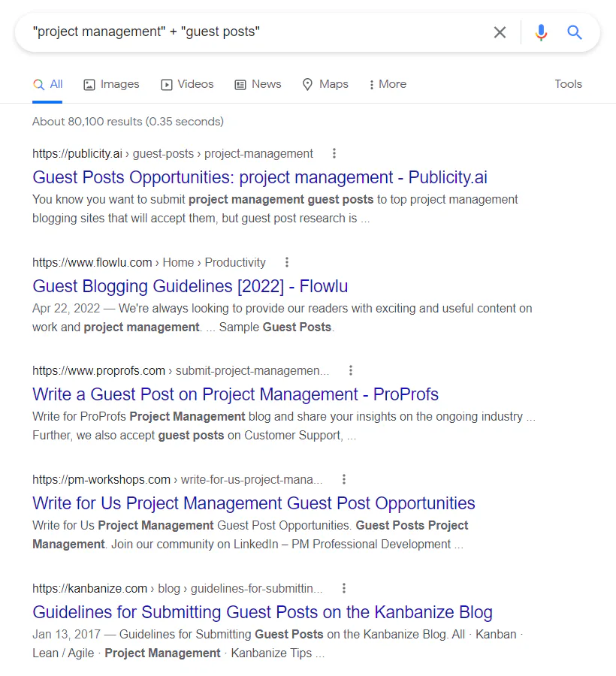Viewport: 616px width, 676px height.
Task: Start voice search with microphone icon
Action: point(541,32)
